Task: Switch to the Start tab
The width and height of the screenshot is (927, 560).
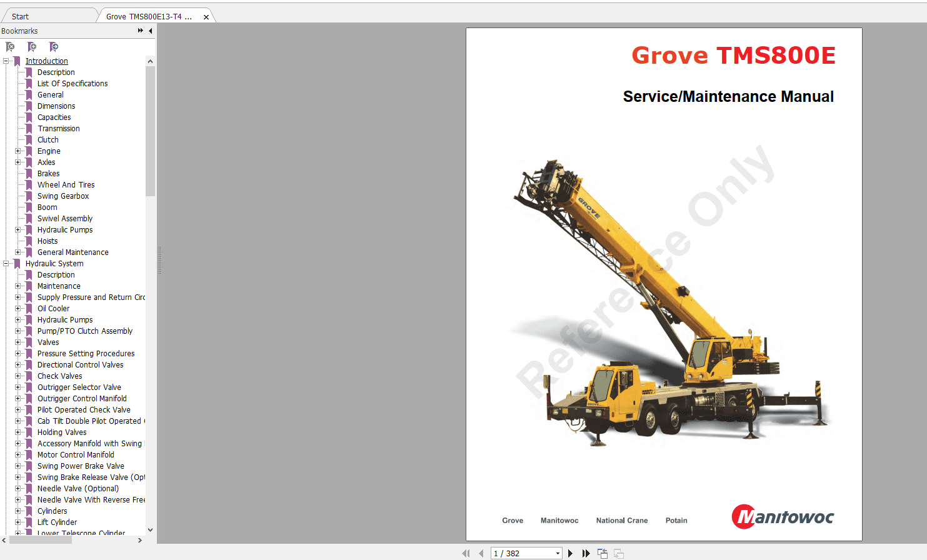Action: tap(19, 16)
